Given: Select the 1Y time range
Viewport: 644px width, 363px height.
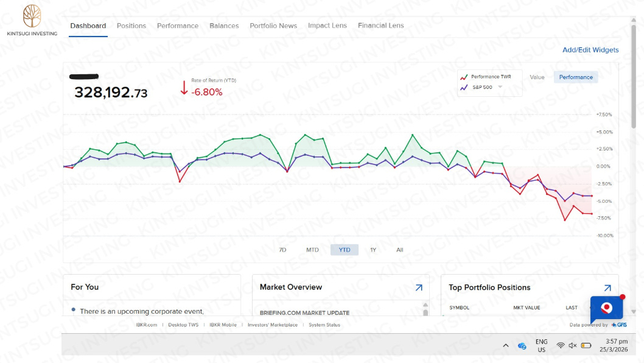Looking at the screenshot, I should pyautogui.click(x=373, y=250).
